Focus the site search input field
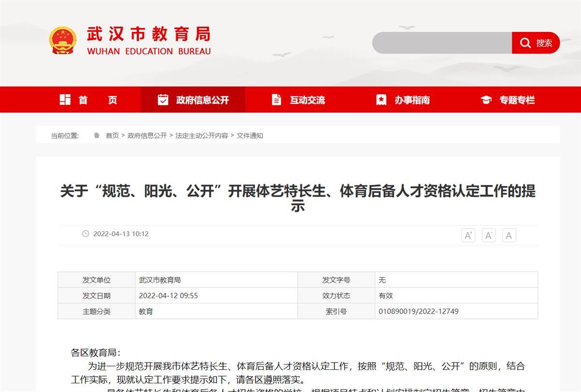This screenshot has width=581, height=392. pos(442,43)
